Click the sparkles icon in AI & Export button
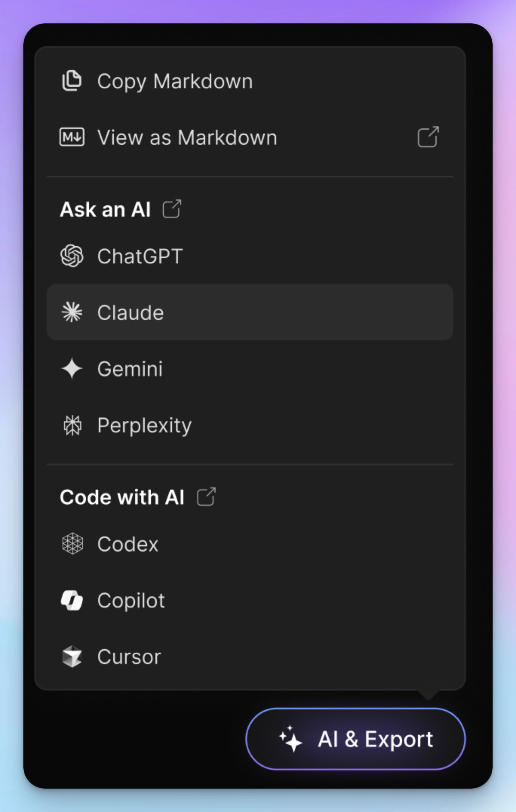This screenshot has width=516, height=812. [291, 739]
